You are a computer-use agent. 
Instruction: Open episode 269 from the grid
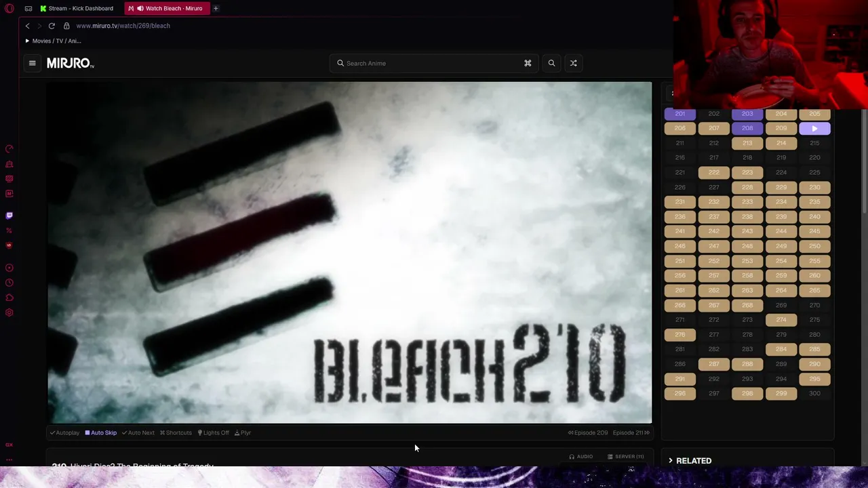(x=781, y=305)
